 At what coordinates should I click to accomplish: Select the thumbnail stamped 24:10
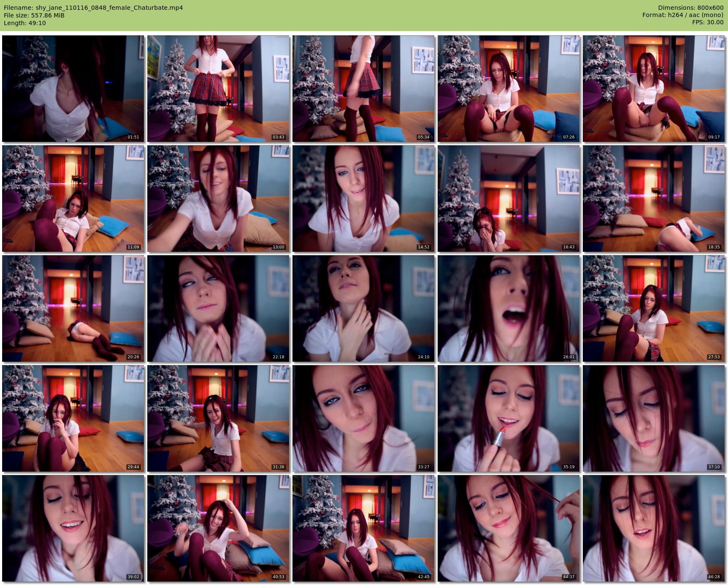click(x=364, y=308)
